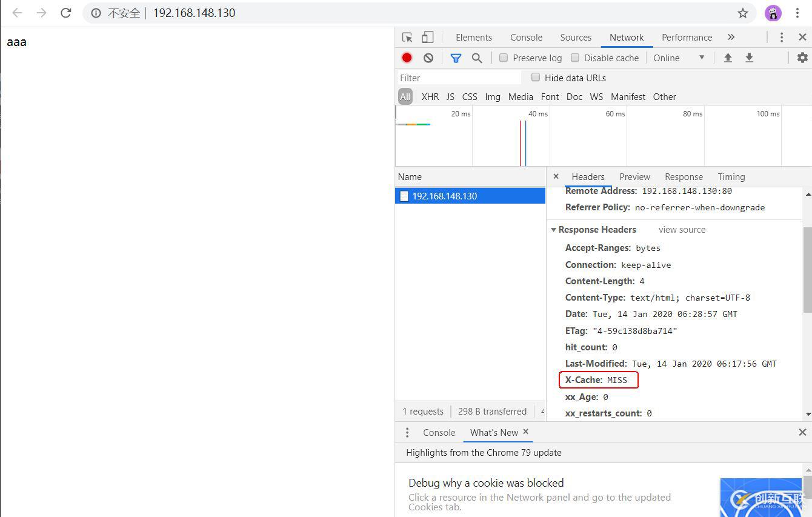Open the user profile avatar
812x517 pixels.
[773, 13]
